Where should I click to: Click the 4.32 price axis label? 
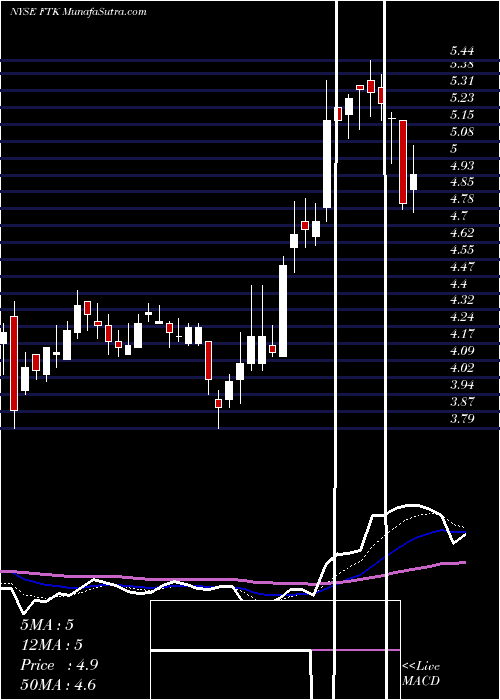(462, 300)
